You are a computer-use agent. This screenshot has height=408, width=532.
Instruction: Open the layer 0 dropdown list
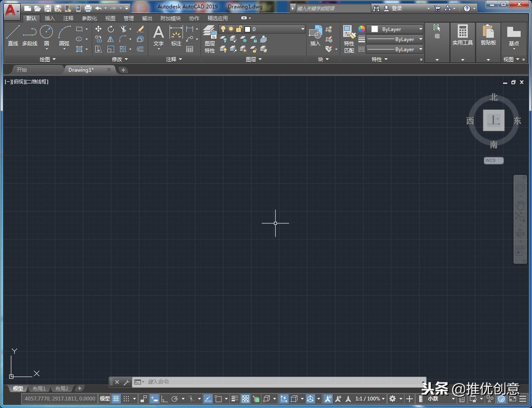point(302,29)
